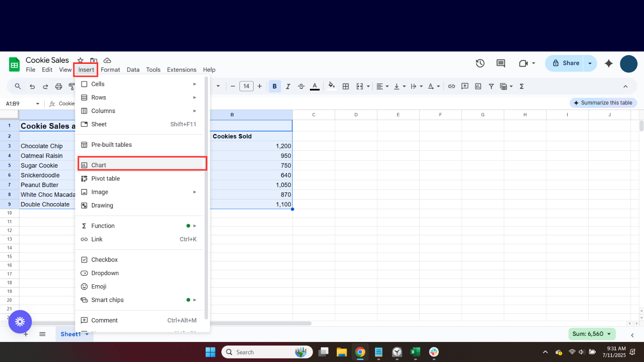Increase the font size
This screenshot has width=644, height=362.
click(260, 86)
